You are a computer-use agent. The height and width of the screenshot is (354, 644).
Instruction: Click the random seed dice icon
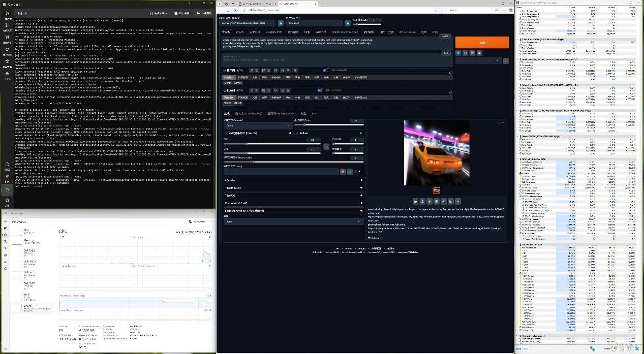343,172
